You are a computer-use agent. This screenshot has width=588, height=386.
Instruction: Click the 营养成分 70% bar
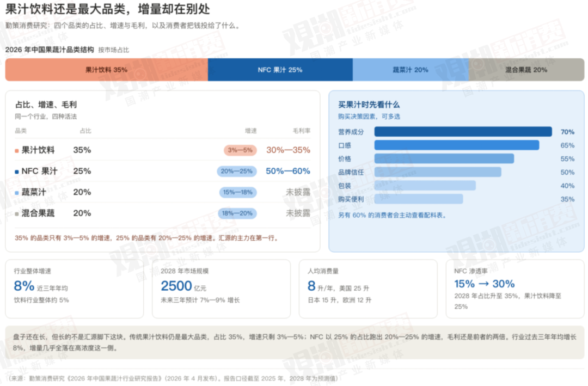(x=463, y=132)
